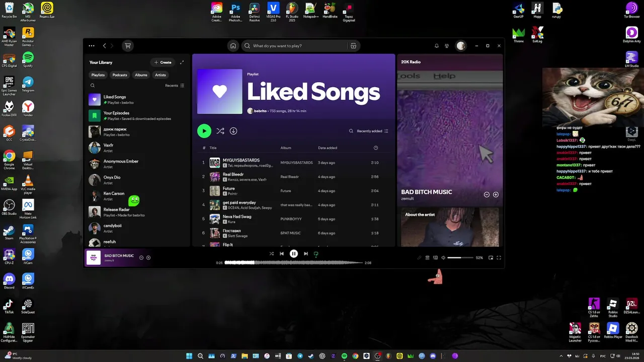644x362 pixels.
Task: Click the now-playing bar album thumbnail
Action: point(94,257)
